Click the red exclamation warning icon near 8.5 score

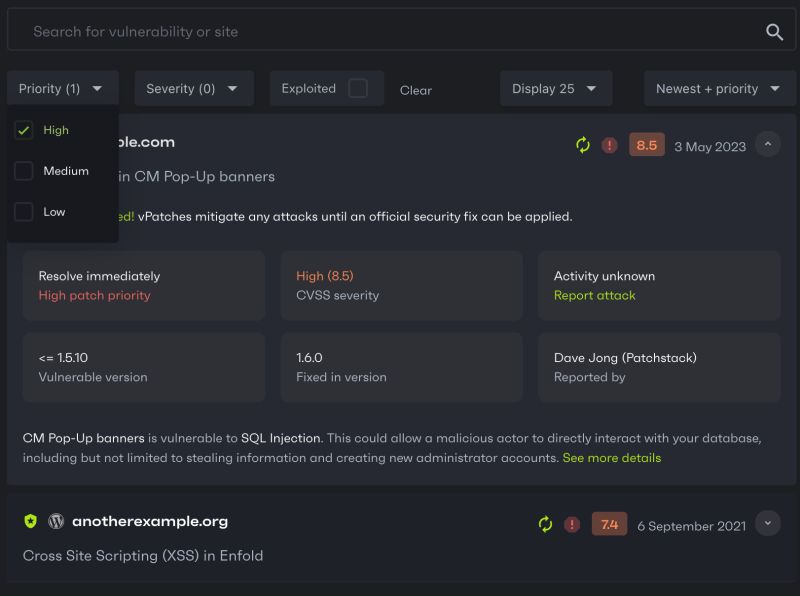tap(608, 145)
